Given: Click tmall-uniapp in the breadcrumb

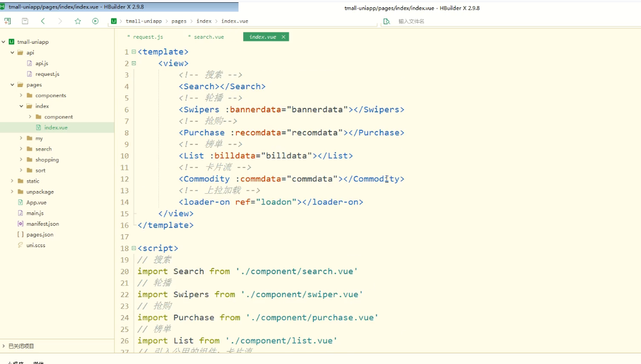Looking at the screenshot, I should tap(143, 21).
